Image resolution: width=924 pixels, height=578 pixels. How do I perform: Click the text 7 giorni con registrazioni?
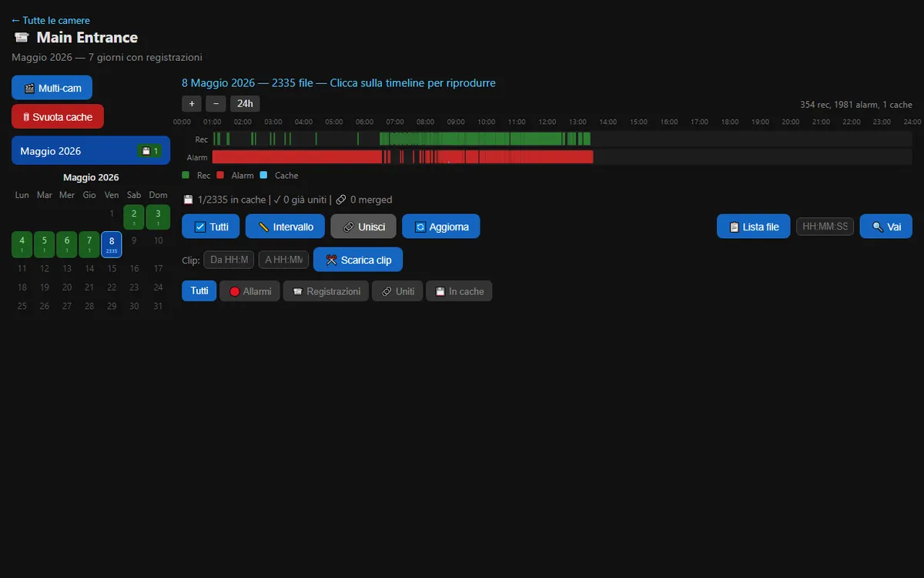click(145, 57)
